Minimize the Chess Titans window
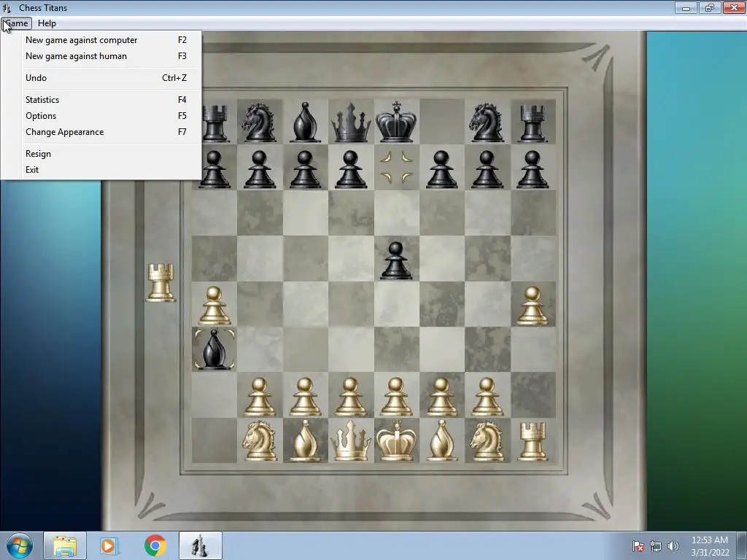 click(x=686, y=7)
